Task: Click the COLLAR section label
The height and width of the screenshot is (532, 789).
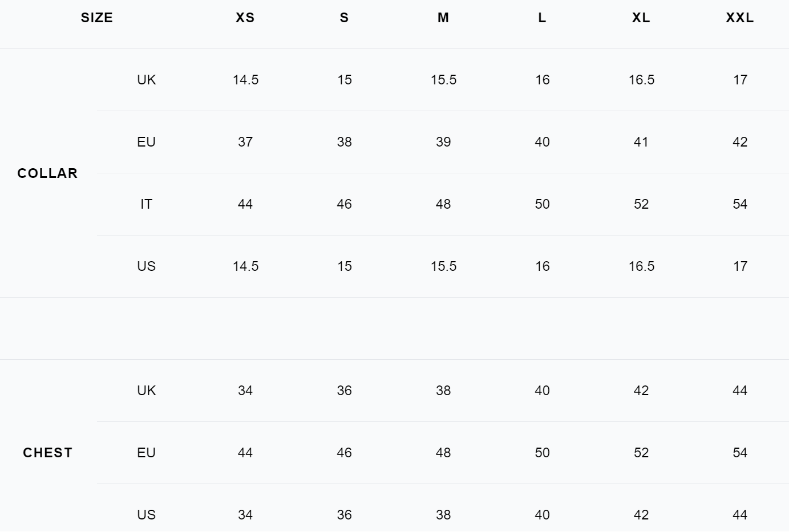Action: point(47,173)
